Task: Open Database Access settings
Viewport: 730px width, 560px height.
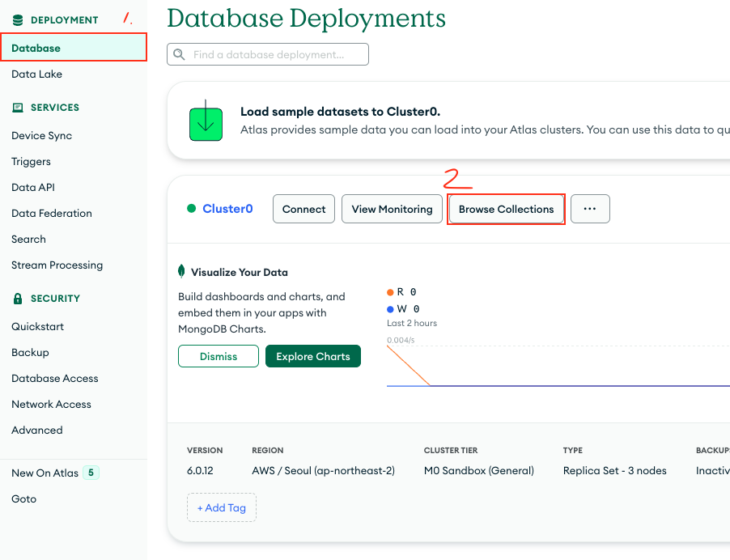Action: (55, 379)
